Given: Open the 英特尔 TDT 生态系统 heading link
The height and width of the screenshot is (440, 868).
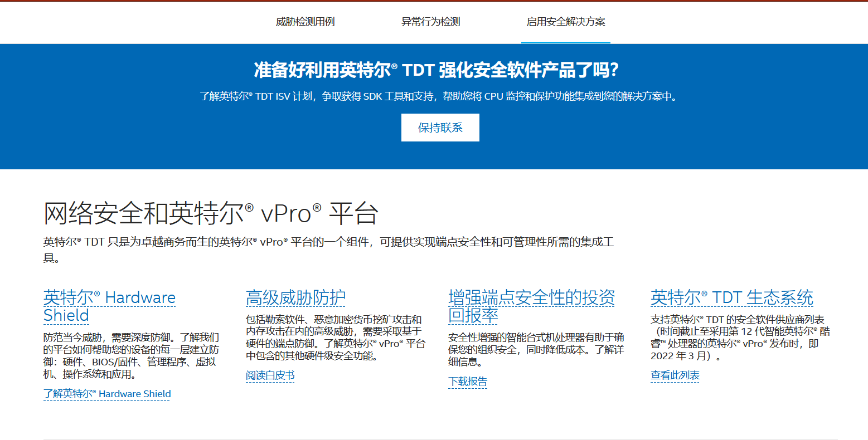Looking at the screenshot, I should pos(732,297).
